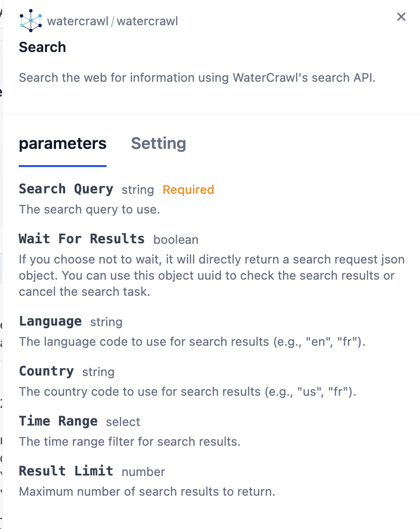This screenshot has height=529, width=420.
Task: Click the select type label
Action: 123,422
